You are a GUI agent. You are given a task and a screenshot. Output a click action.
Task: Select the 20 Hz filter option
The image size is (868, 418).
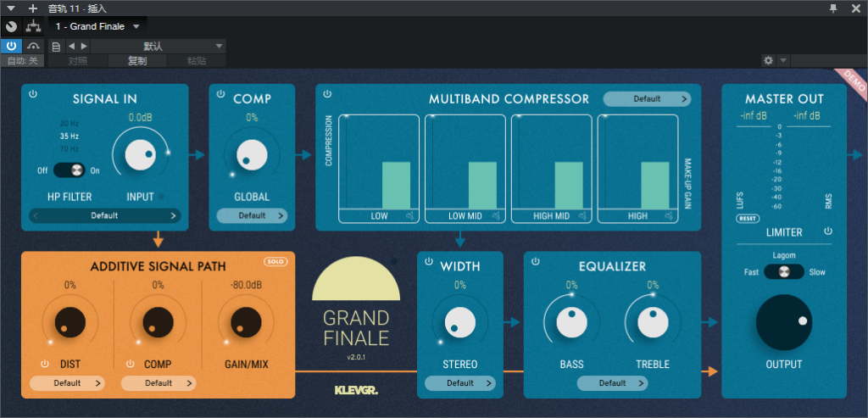click(x=70, y=123)
